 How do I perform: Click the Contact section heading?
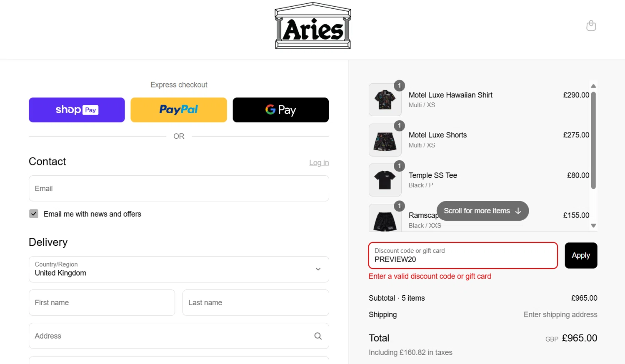click(x=47, y=162)
